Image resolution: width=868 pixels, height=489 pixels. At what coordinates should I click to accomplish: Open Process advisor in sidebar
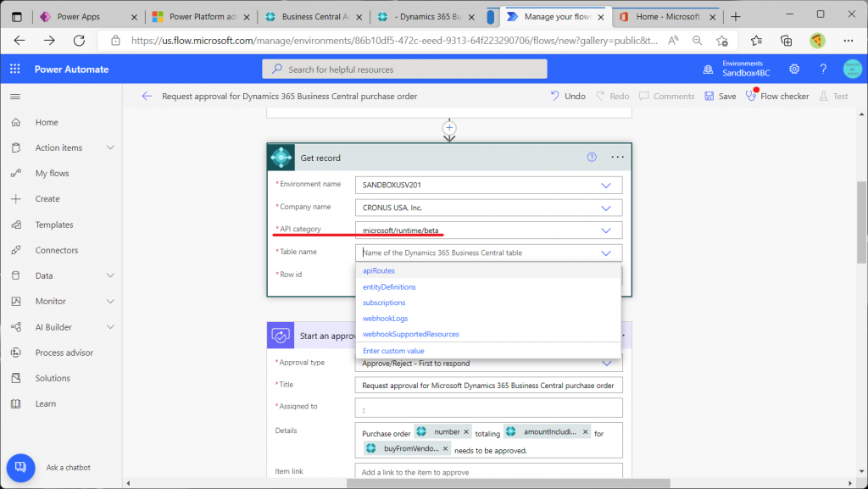coord(64,353)
